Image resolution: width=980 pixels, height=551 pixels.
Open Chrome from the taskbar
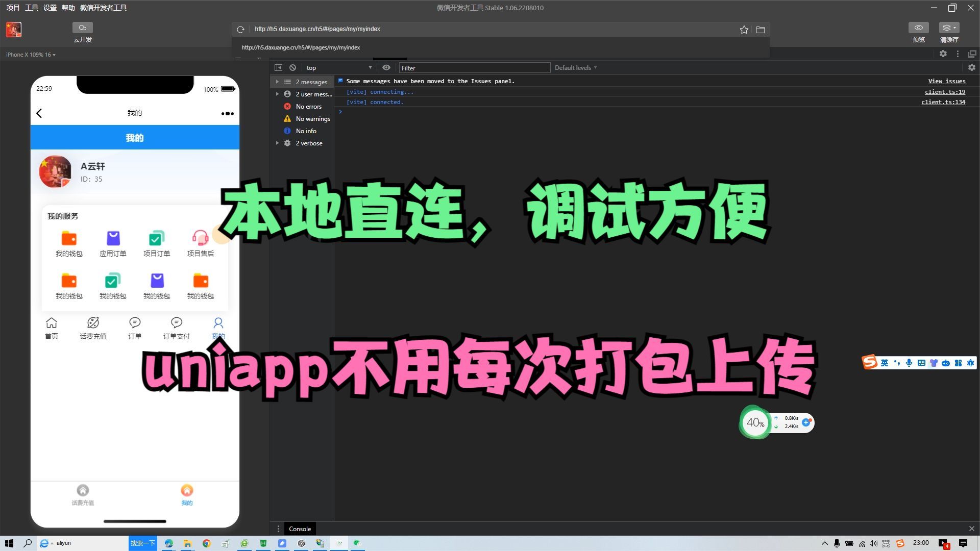[206, 543]
